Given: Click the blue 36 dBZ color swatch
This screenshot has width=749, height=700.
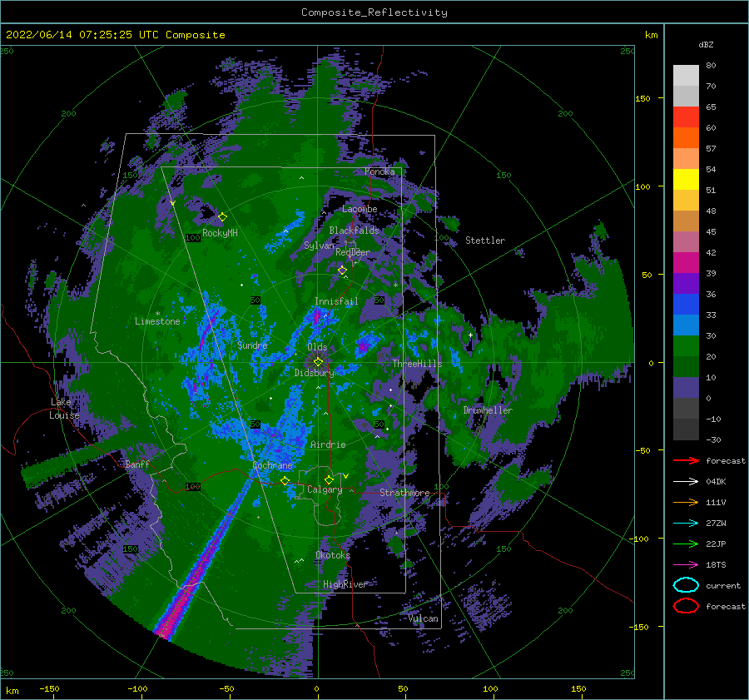Looking at the screenshot, I should pyautogui.click(x=686, y=305).
